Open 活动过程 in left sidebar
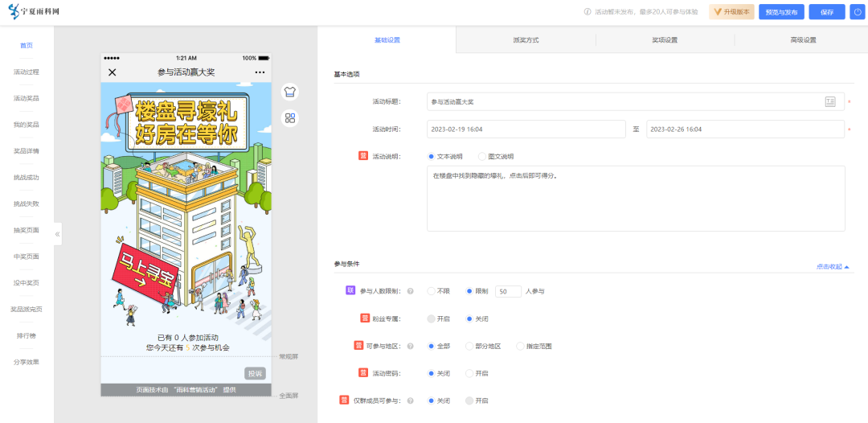Image resolution: width=868 pixels, height=423 pixels. point(27,72)
